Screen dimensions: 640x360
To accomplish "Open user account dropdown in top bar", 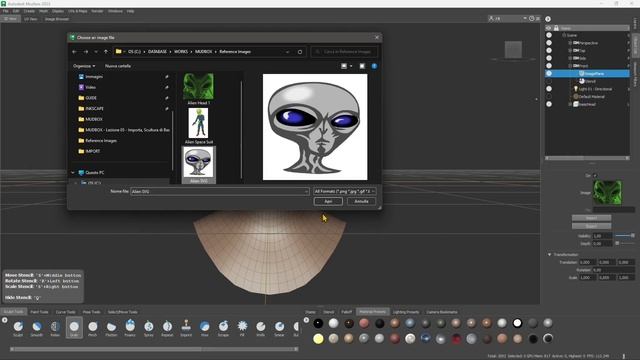I will click(524, 18).
